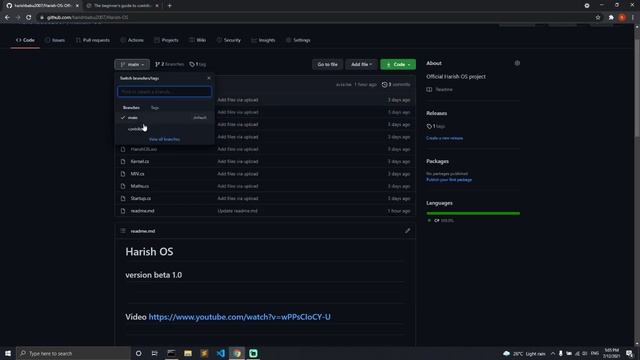Screen dimensions: 640x360
Task: Open File Explorer from the taskbar
Action: tap(188, 353)
